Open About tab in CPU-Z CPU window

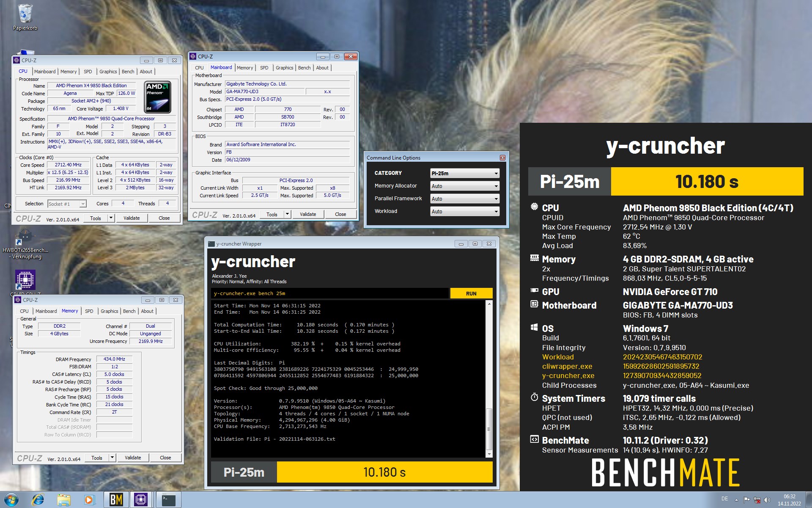click(x=146, y=72)
